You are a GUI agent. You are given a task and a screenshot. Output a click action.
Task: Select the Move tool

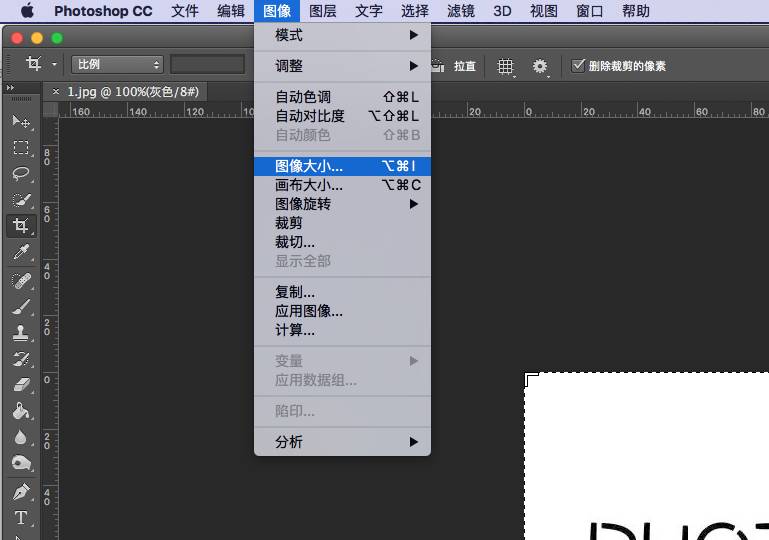pos(21,121)
